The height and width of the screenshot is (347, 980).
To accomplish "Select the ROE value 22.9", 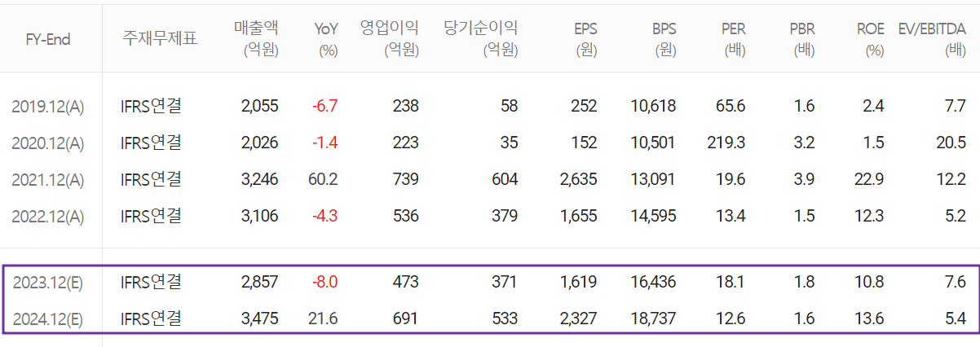I will [870, 179].
